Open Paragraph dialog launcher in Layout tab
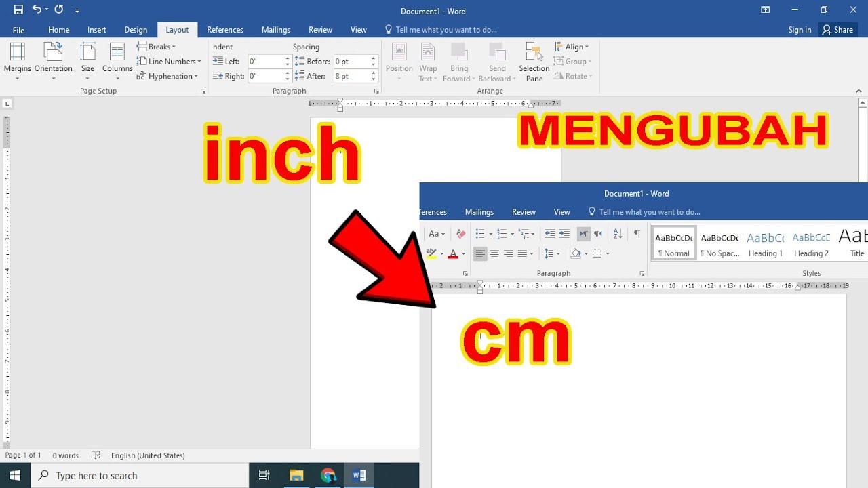This screenshot has width=868, height=488. (x=376, y=91)
